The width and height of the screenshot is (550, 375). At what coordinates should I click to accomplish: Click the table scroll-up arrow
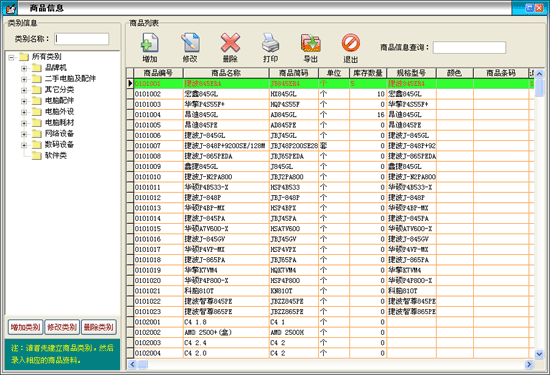tap(539, 73)
